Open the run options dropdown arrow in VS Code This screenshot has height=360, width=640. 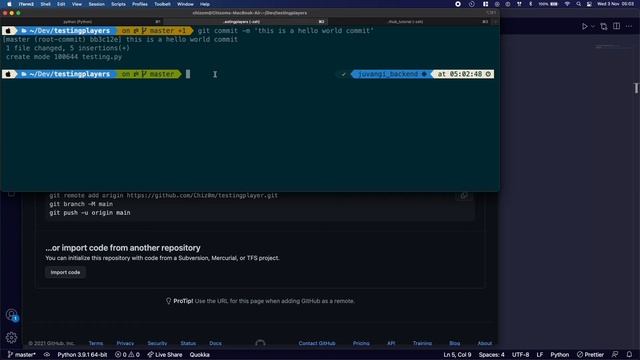pos(593,27)
